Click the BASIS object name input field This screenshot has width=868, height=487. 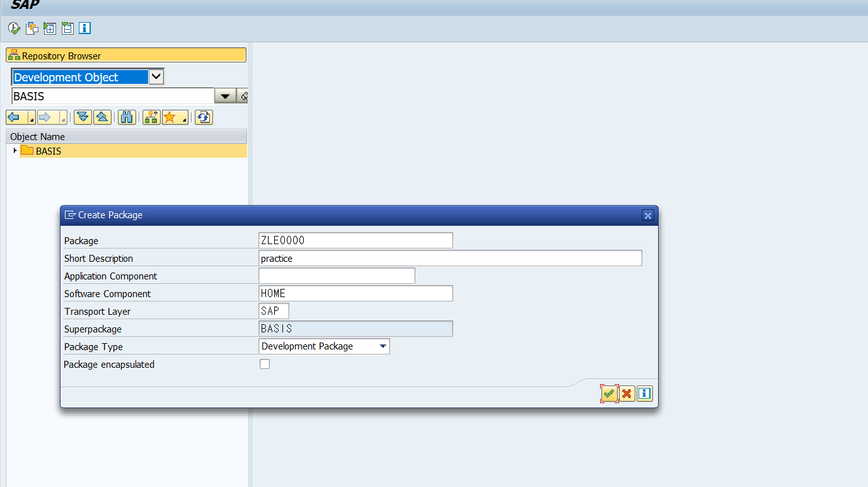tap(113, 97)
